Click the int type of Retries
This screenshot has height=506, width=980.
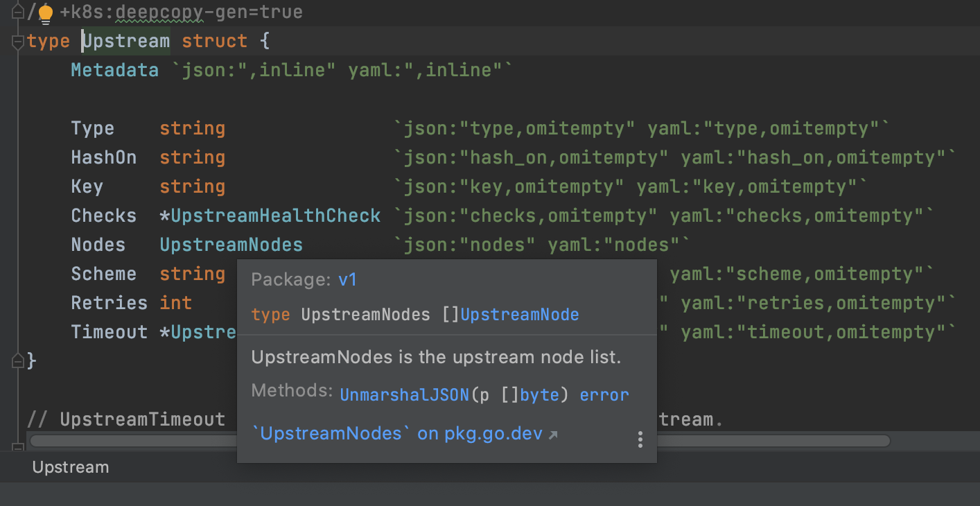pyautogui.click(x=176, y=304)
